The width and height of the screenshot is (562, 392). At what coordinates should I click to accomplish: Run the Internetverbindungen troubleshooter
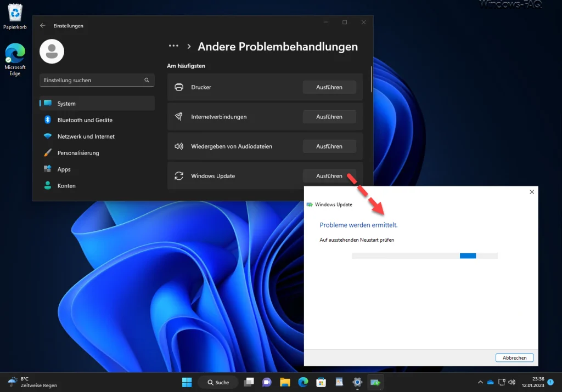(329, 117)
